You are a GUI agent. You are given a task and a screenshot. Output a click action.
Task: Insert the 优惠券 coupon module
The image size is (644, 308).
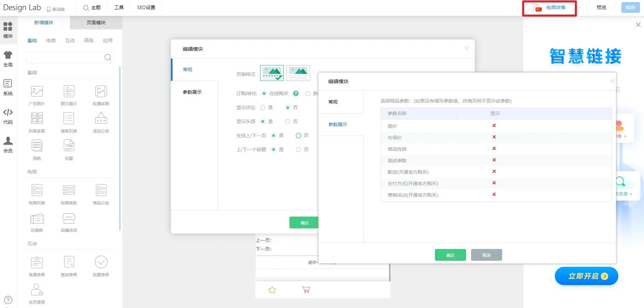click(x=37, y=219)
